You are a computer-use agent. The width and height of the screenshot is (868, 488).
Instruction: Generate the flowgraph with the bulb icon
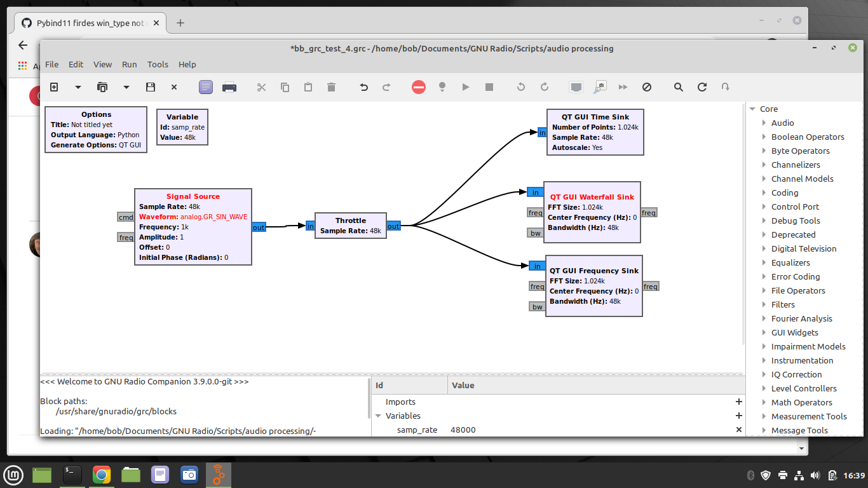(442, 87)
